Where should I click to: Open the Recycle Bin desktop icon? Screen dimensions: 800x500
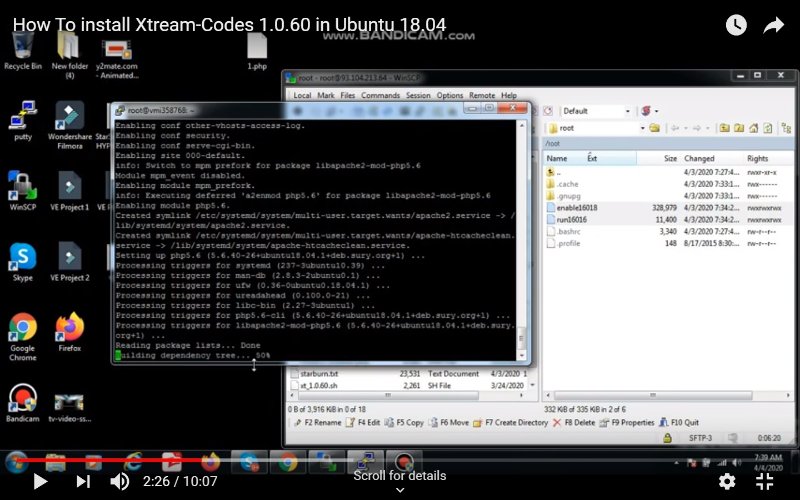[x=23, y=51]
